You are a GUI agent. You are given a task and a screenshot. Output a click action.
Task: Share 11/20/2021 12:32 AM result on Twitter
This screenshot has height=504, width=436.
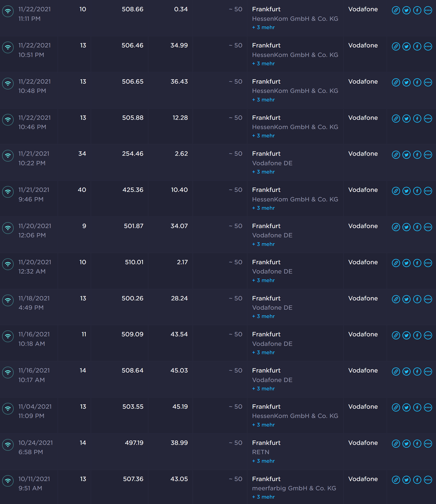(x=406, y=263)
